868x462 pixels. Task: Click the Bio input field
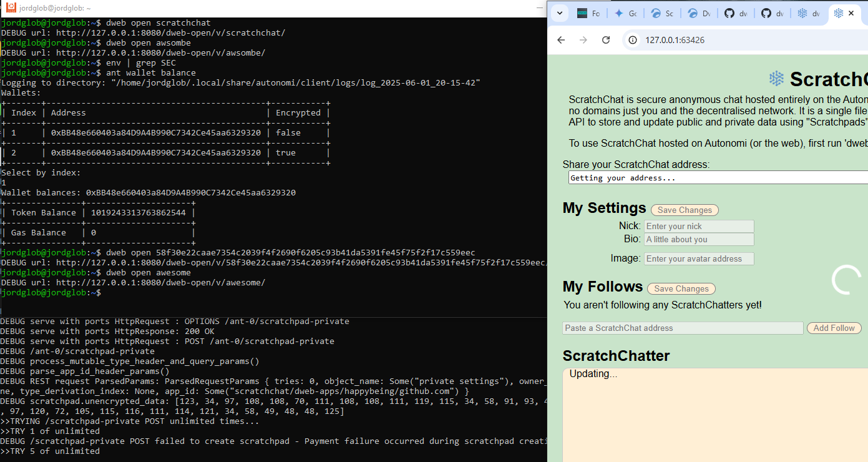(x=699, y=240)
